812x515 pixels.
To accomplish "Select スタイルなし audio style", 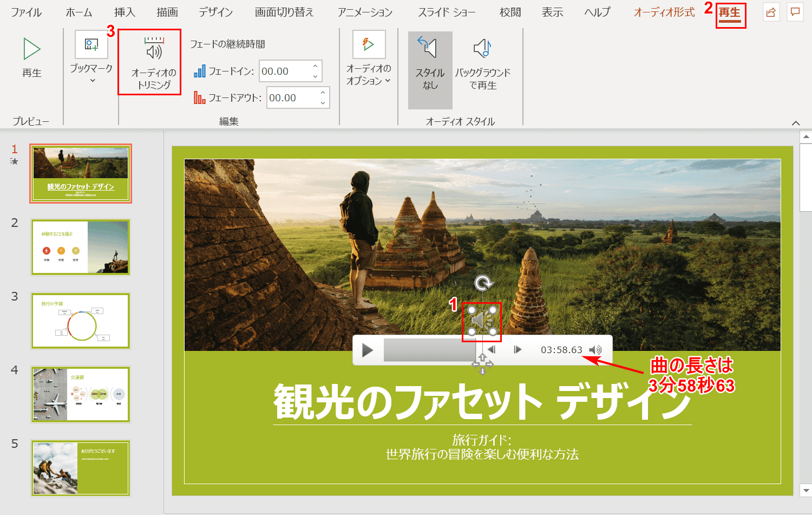I will tap(430, 70).
